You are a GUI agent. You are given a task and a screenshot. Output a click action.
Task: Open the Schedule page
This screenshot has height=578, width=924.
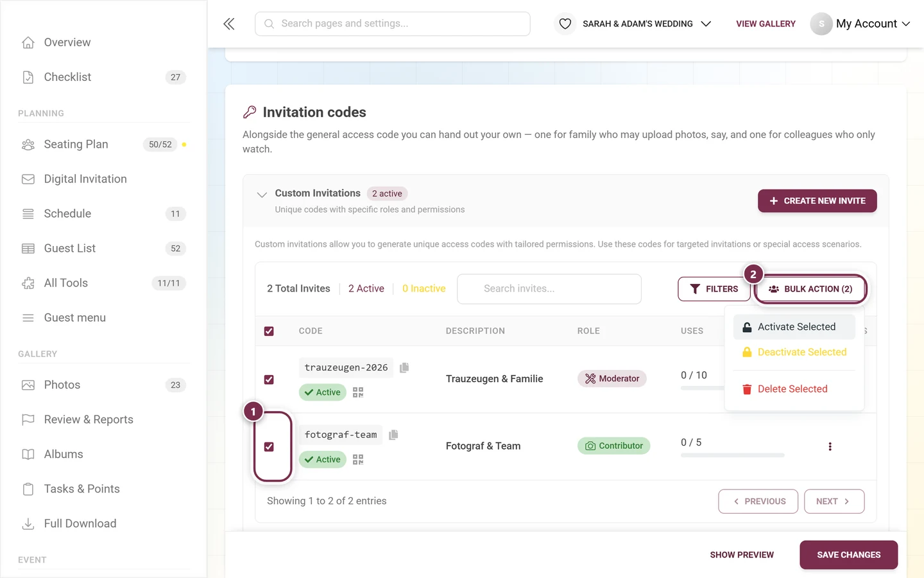click(103, 214)
